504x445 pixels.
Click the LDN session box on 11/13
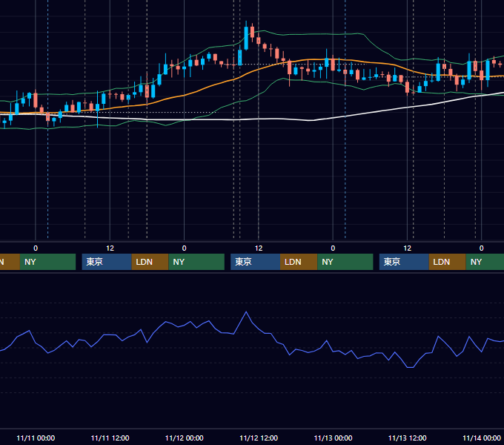point(448,262)
